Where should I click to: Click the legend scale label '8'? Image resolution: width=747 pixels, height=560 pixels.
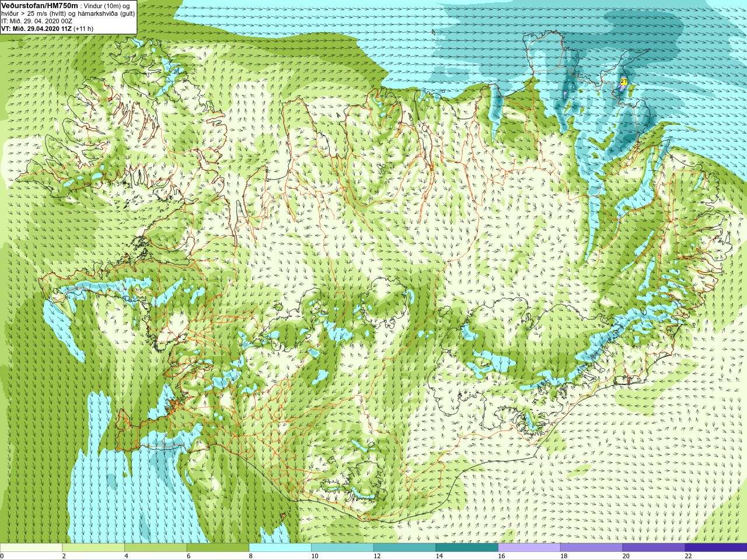click(x=251, y=556)
